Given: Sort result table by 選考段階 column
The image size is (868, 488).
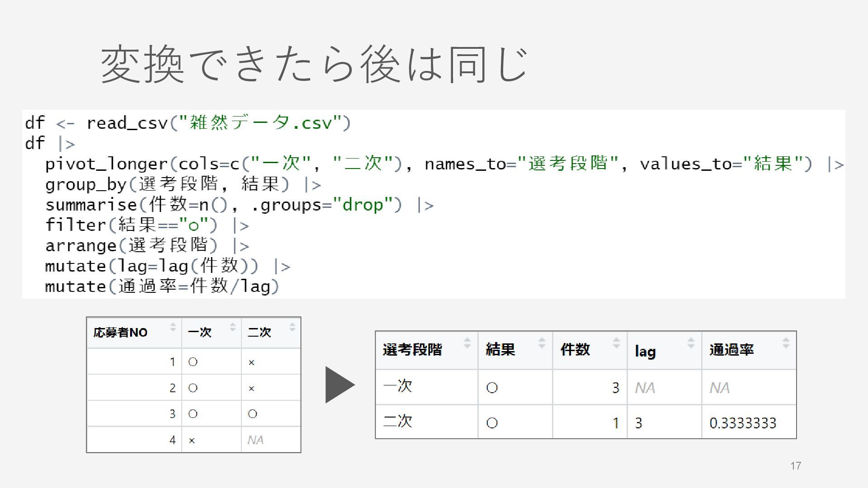Looking at the screenshot, I should pos(467,343).
